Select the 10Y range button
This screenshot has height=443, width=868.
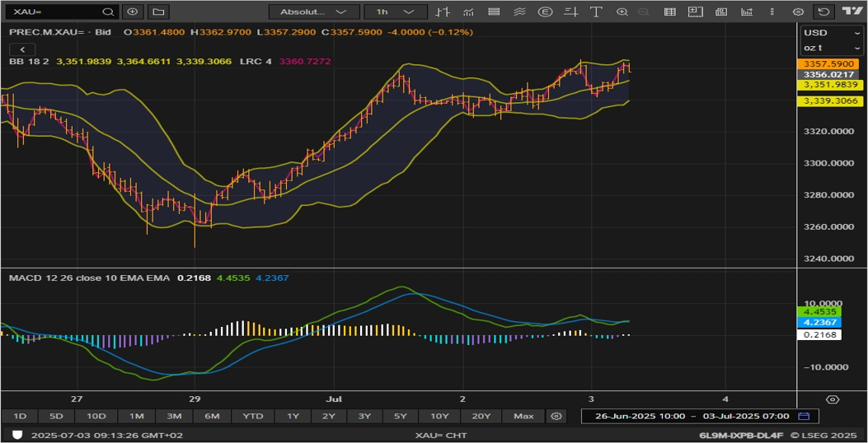pyautogui.click(x=439, y=416)
